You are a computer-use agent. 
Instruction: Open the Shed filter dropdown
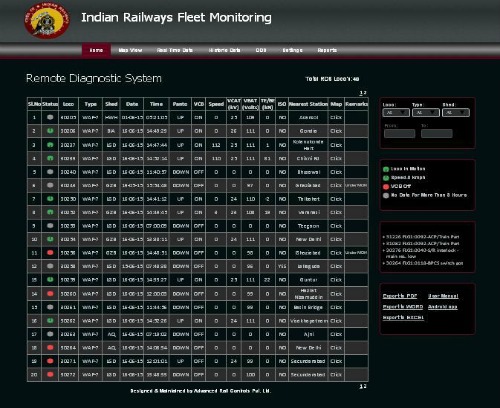[x=456, y=113]
